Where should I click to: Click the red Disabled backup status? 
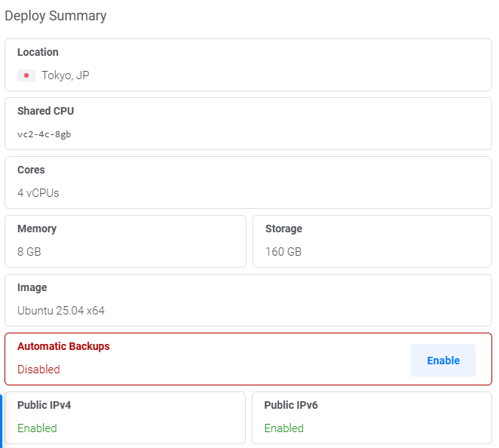(38, 370)
